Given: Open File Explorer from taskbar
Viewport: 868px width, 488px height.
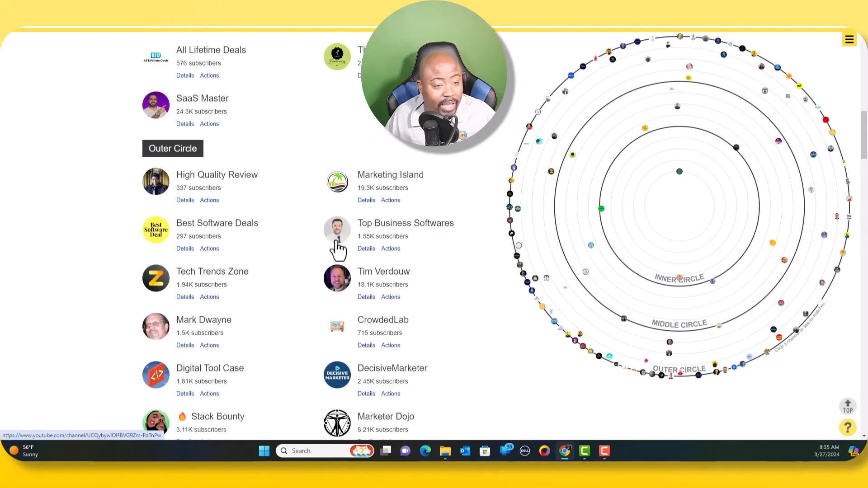Looking at the screenshot, I should [445, 451].
